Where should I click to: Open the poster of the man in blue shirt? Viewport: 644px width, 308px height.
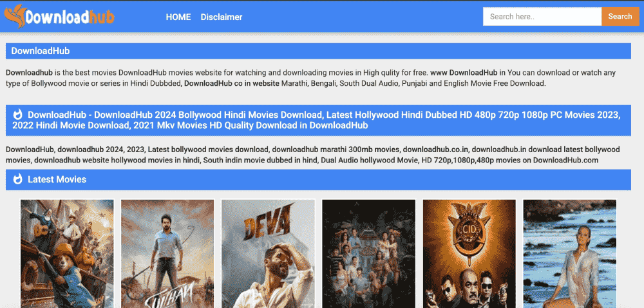click(x=167, y=253)
